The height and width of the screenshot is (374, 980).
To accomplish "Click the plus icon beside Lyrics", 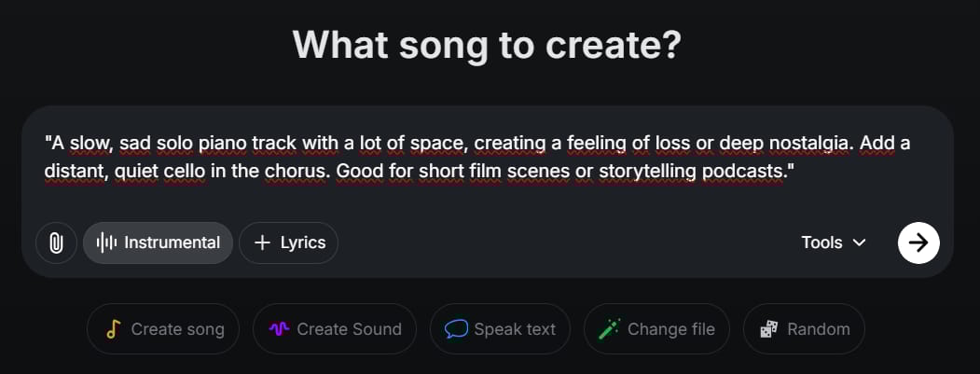I will (x=262, y=242).
